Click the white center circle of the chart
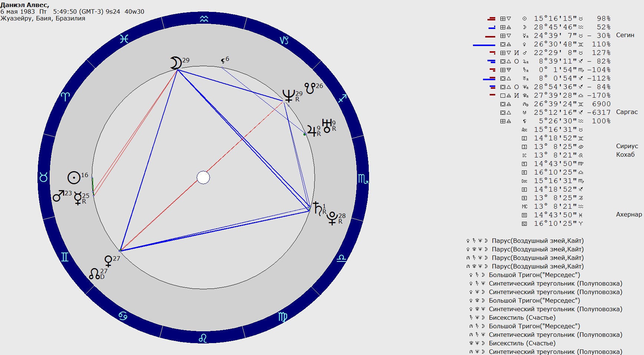 point(203,177)
